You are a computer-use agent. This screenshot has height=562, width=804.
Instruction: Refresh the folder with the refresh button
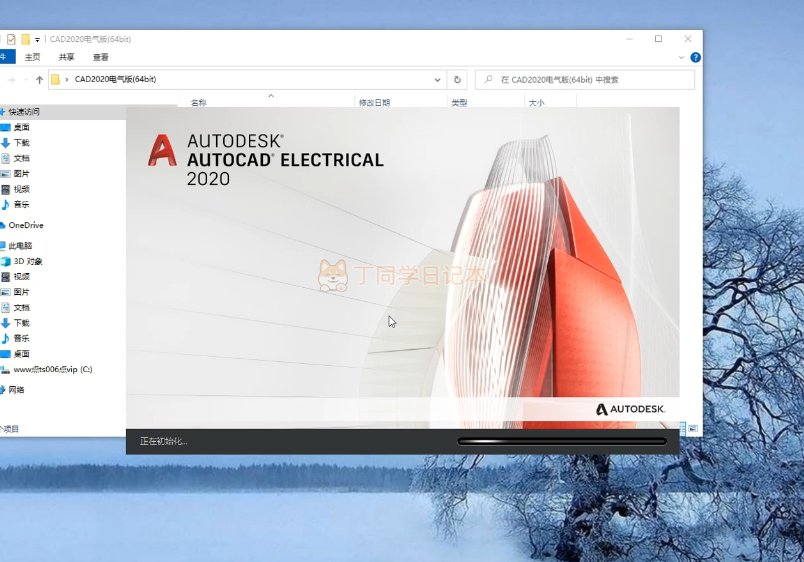click(457, 79)
